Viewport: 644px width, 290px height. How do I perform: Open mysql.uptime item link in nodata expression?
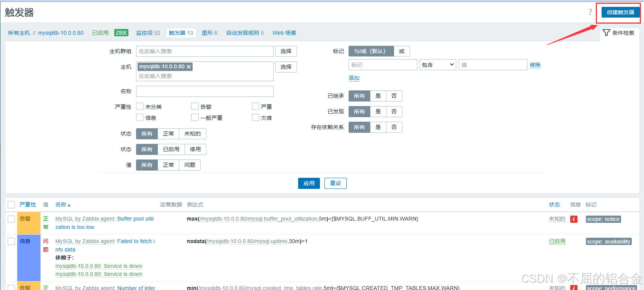click(248, 242)
